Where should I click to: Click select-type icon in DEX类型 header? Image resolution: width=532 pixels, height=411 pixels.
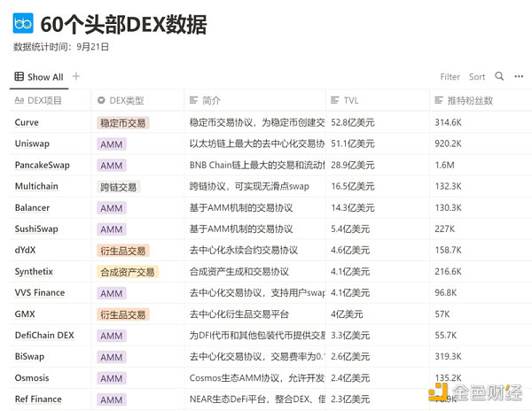101,100
